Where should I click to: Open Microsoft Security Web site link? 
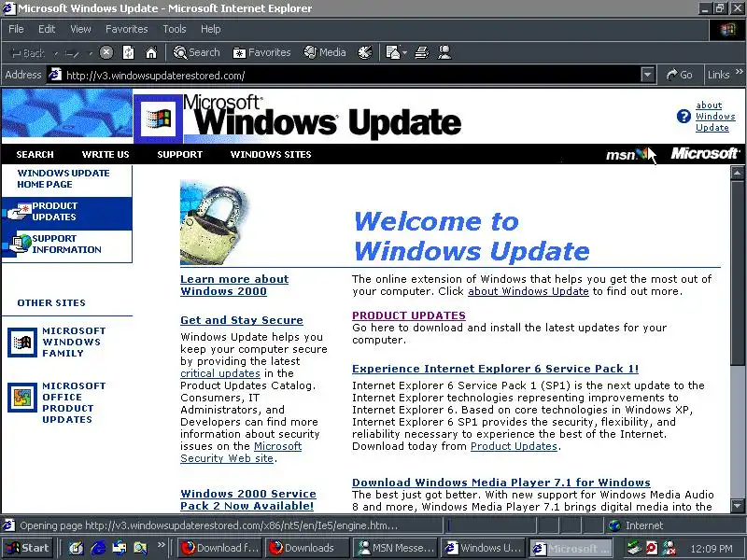click(x=241, y=453)
